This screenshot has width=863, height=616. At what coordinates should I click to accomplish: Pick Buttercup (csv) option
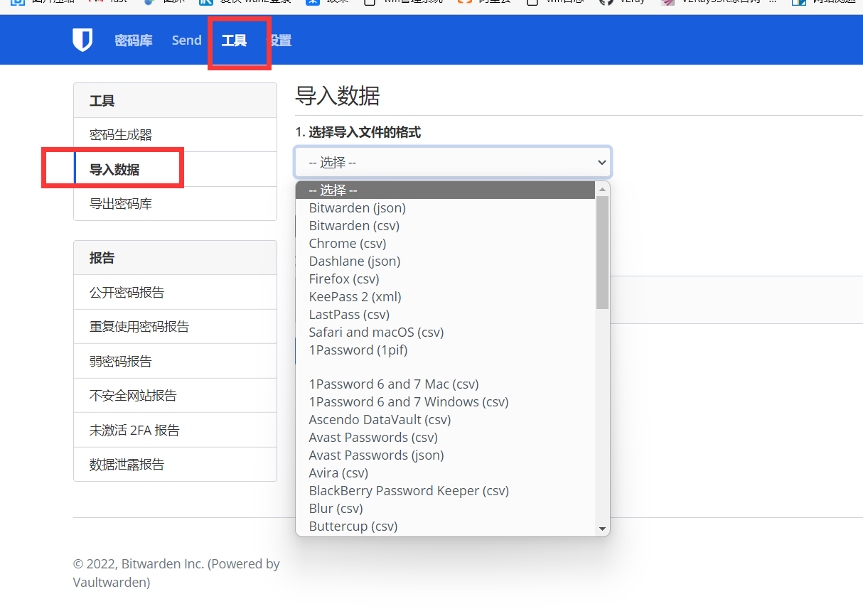446,526
